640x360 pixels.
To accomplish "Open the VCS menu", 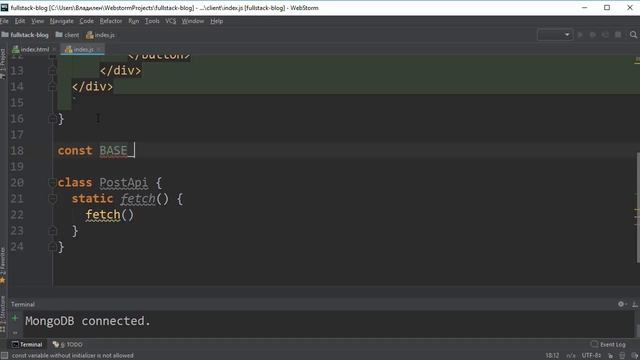I will [x=171, y=21].
